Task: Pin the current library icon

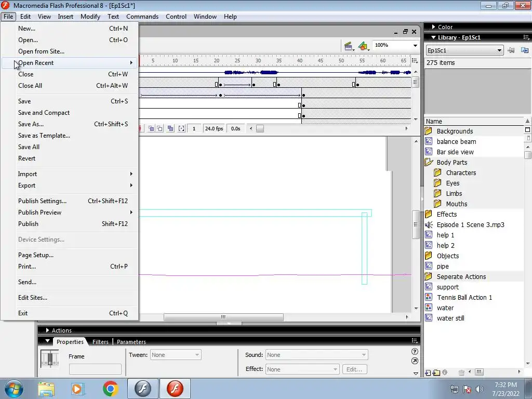Action: pos(511,50)
